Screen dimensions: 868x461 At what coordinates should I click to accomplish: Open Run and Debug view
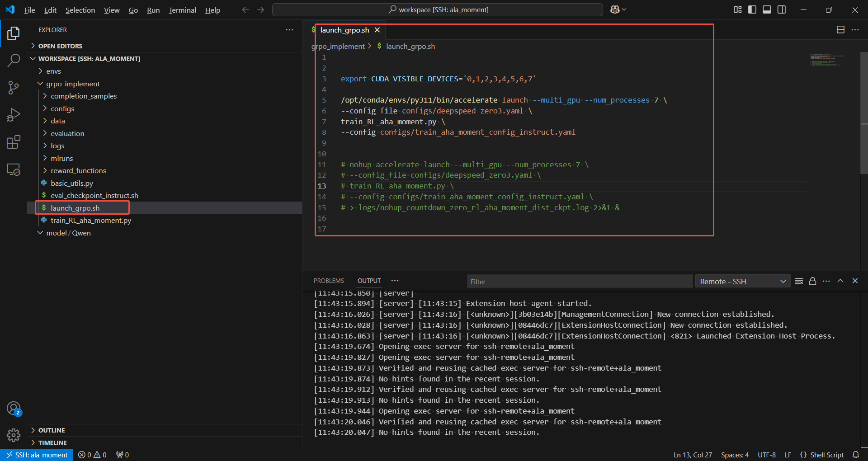click(x=14, y=115)
